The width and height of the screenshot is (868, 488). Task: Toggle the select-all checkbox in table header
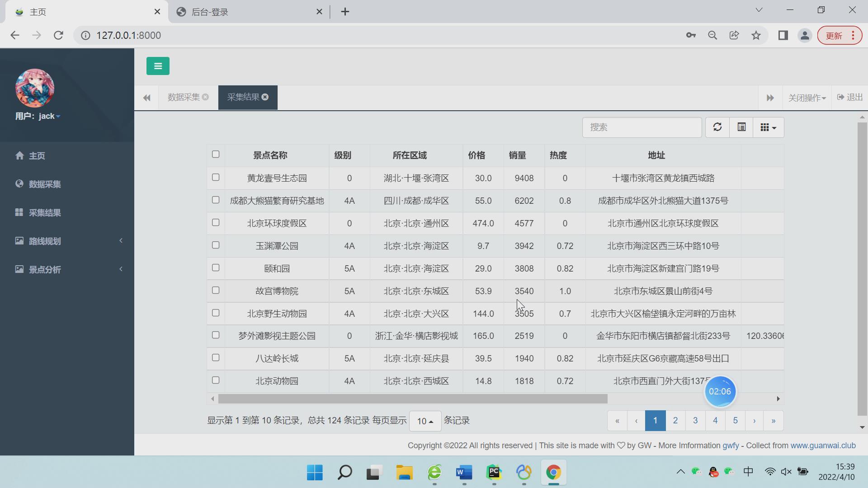(216, 154)
